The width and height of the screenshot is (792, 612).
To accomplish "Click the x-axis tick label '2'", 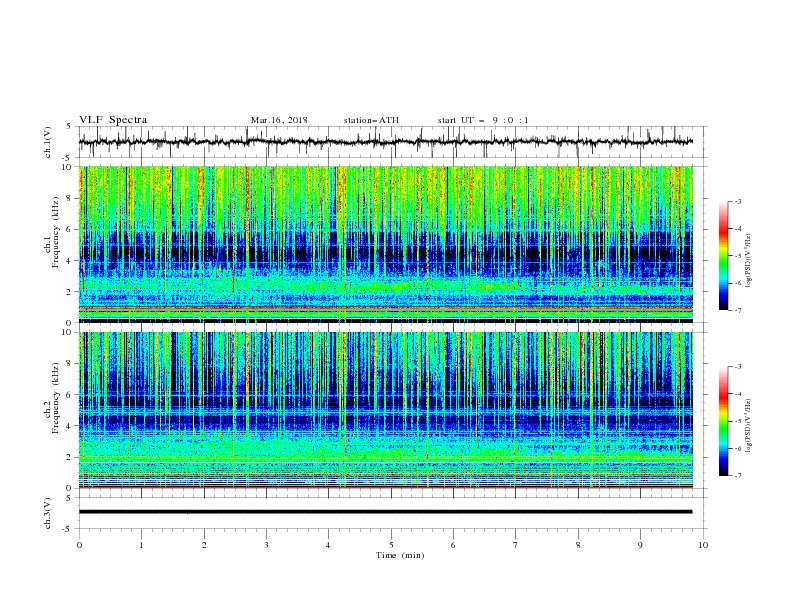I will point(204,545).
